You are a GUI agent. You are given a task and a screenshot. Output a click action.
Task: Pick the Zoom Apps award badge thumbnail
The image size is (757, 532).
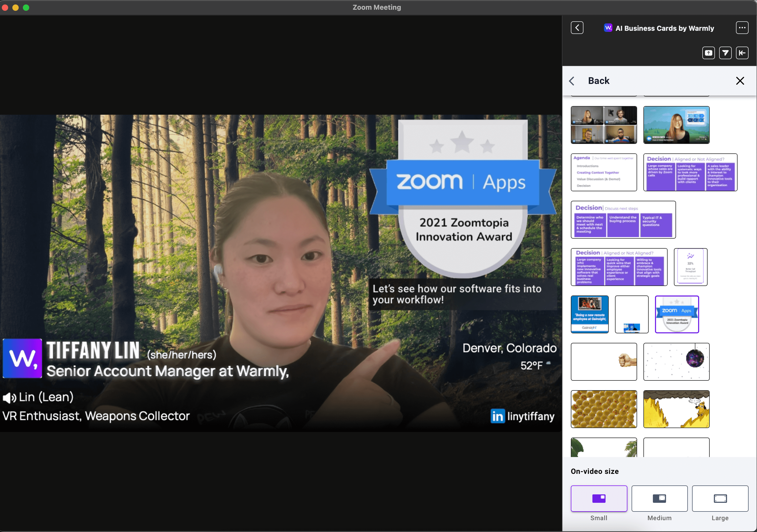[677, 314]
